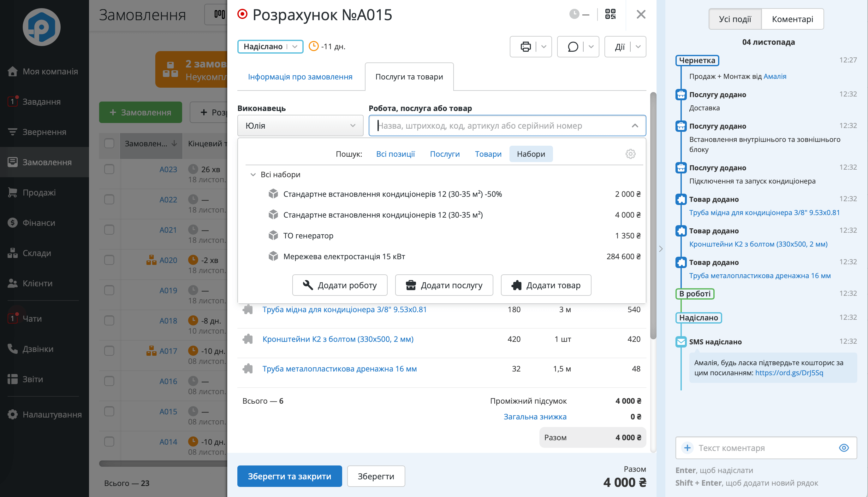Select the Послуги та товари tab
868x497 pixels.
click(409, 77)
